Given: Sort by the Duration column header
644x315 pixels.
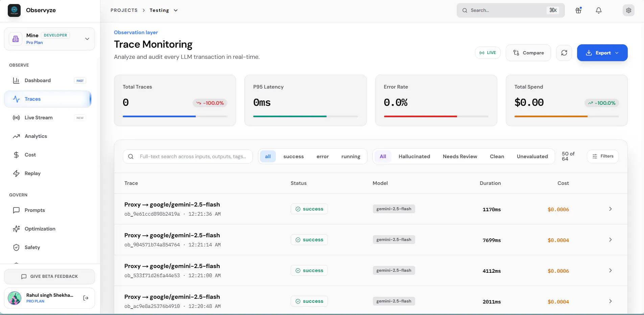Looking at the screenshot, I should click(490, 183).
